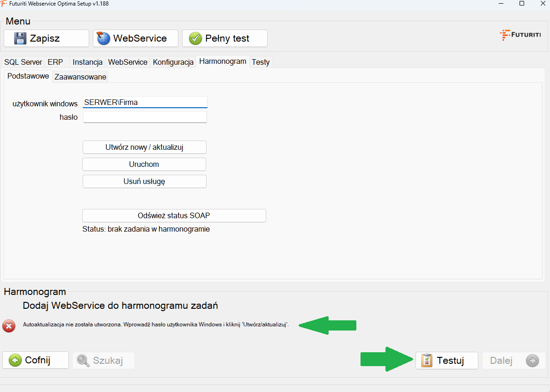The width and height of the screenshot is (550, 392).
Task: Open the Testy tab
Action: [x=261, y=62]
